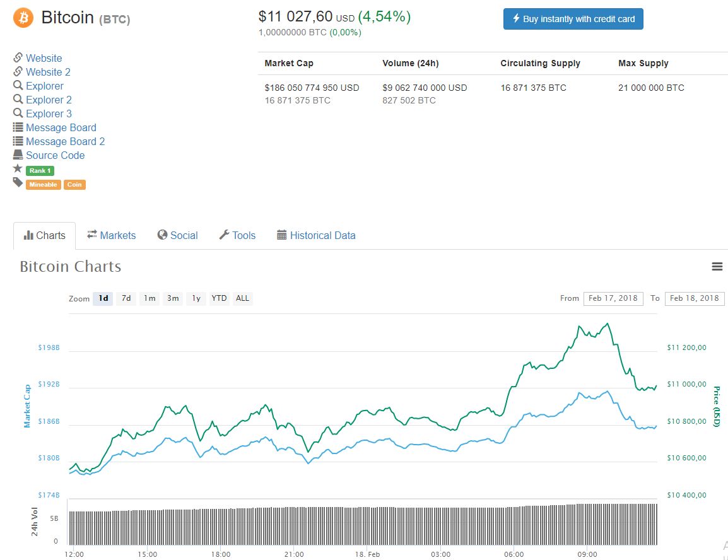The width and height of the screenshot is (728, 560).
Task: Click the drive icon beside Source Code
Action: click(x=18, y=155)
